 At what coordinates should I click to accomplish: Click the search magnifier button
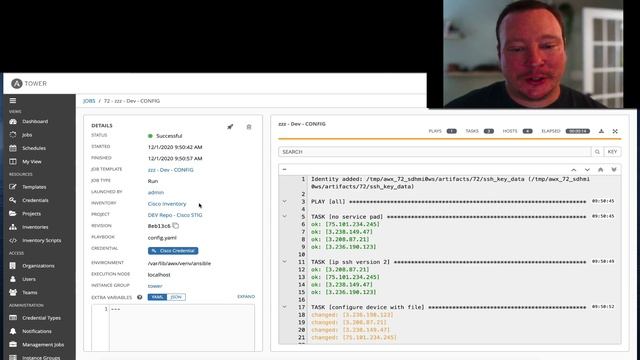597,152
